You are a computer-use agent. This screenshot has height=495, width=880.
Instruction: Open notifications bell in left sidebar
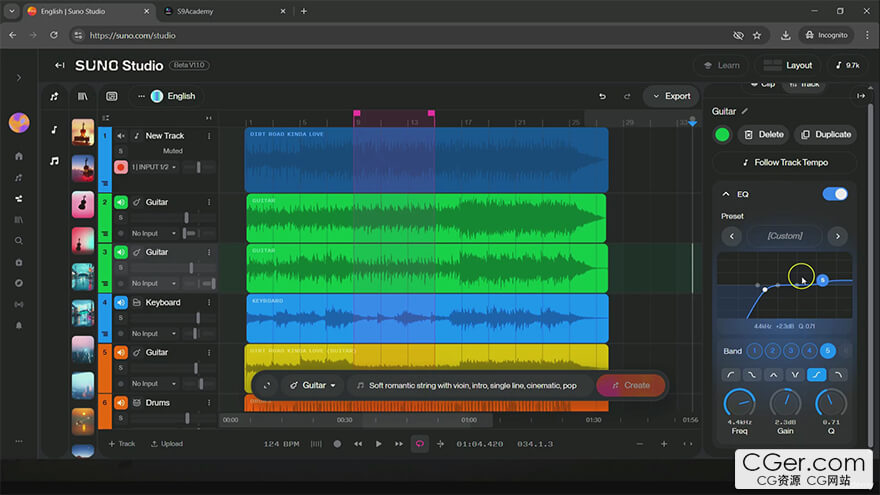tap(19, 326)
